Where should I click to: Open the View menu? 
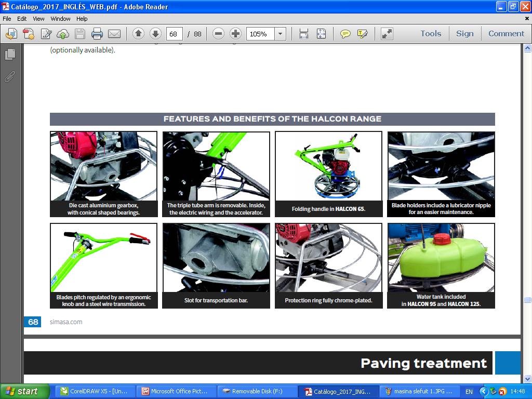click(38, 19)
